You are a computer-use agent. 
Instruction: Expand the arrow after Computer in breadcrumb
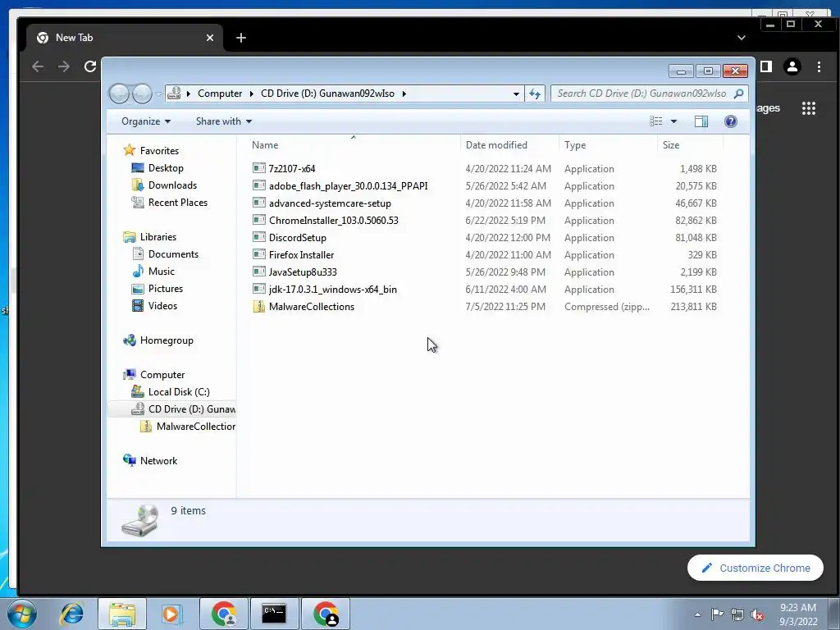(x=251, y=94)
